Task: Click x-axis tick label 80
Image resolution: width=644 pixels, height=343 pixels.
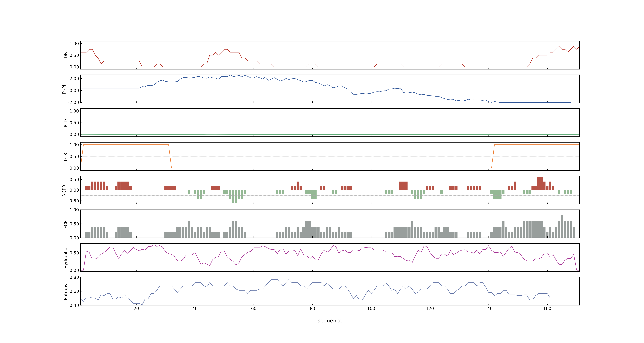Action: click(313, 308)
